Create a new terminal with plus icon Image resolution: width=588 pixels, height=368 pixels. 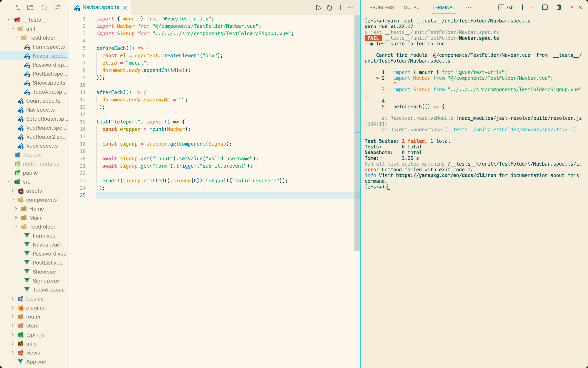click(522, 8)
